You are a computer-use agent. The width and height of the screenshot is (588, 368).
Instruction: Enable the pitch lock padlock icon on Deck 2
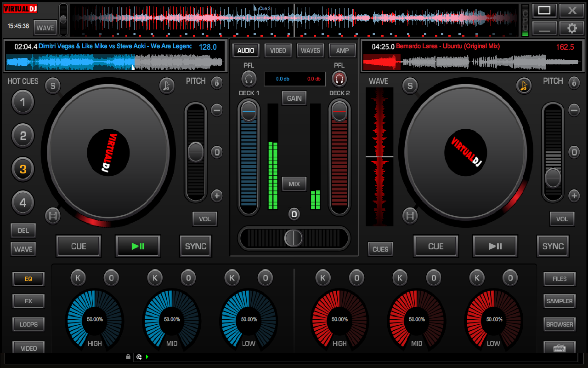574,83
